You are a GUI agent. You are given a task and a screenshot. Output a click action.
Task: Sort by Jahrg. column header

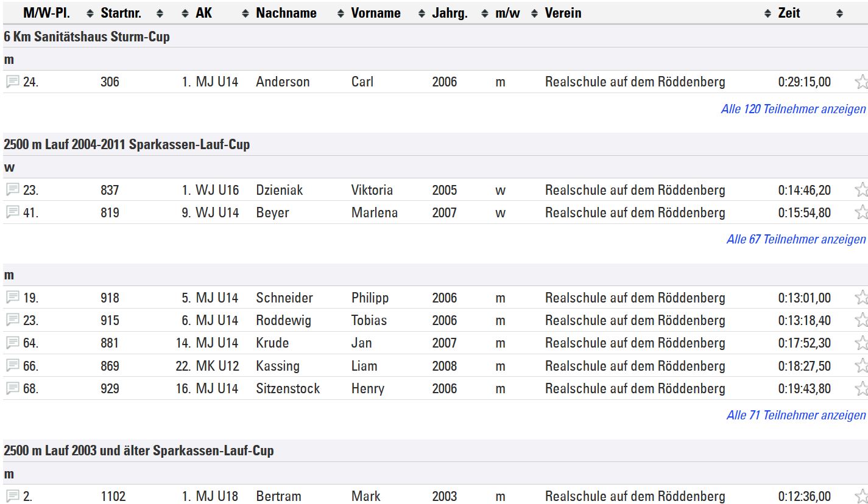(x=450, y=13)
